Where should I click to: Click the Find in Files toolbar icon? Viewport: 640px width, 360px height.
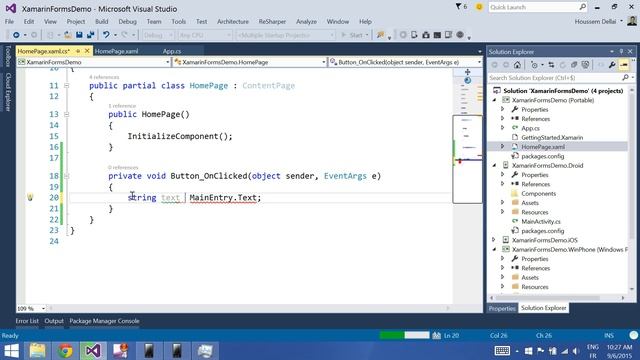tap(380, 35)
